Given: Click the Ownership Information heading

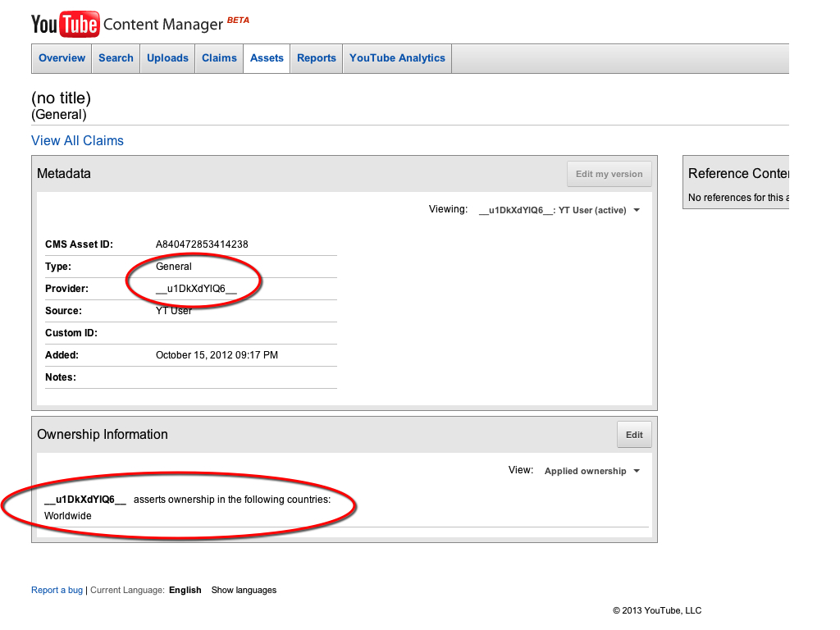Looking at the screenshot, I should pyautogui.click(x=103, y=435).
